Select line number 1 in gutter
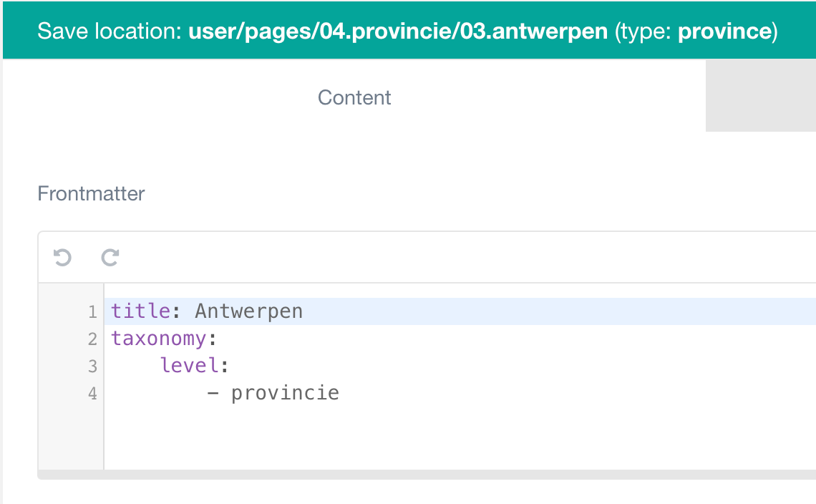816x504 pixels. (92, 312)
